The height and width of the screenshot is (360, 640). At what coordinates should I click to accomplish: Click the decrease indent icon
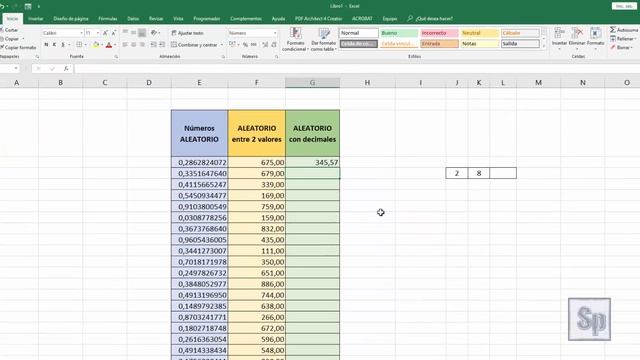tap(153, 44)
